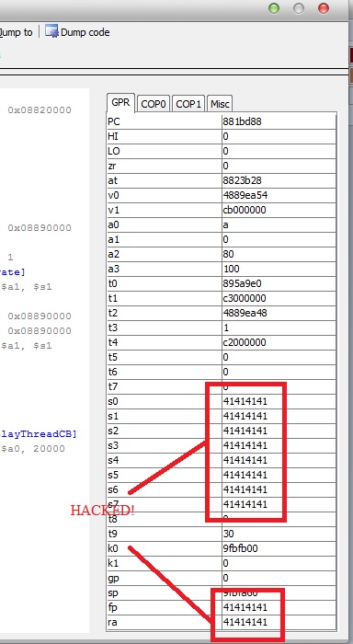Click the Dump code toolbar button
The height and width of the screenshot is (644, 353).
pos(77,32)
